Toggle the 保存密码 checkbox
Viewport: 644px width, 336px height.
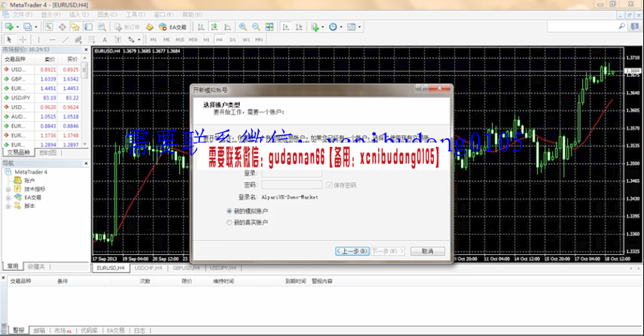point(329,185)
